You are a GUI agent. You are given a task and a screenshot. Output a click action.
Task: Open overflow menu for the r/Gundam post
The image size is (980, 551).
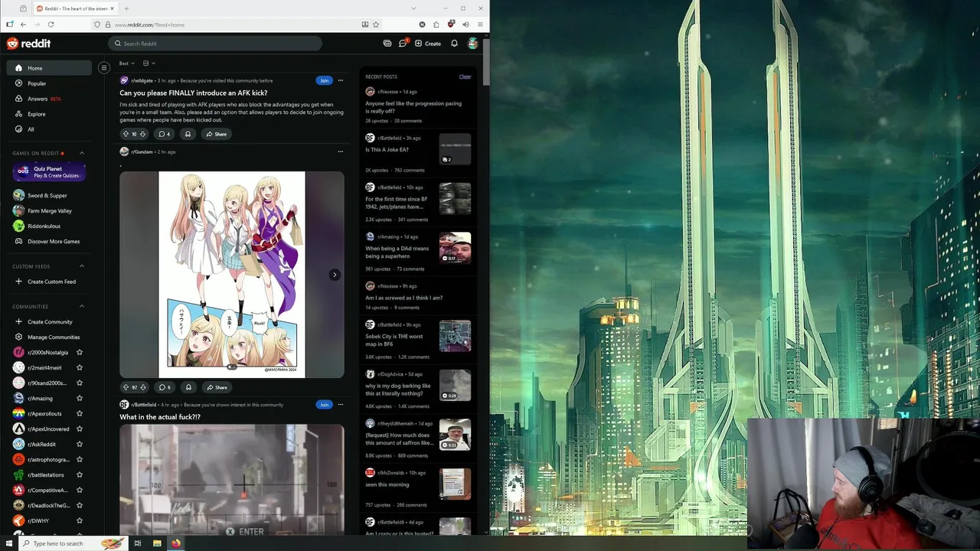coord(341,152)
